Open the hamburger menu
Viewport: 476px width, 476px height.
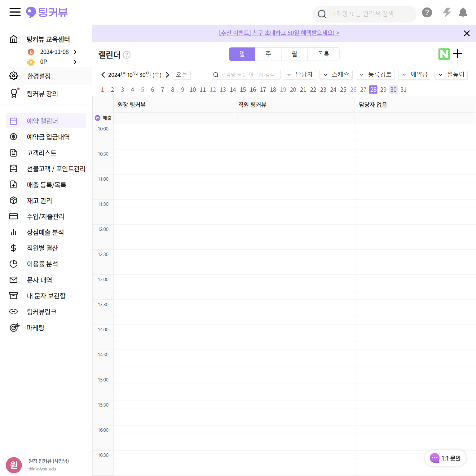pos(15,12)
